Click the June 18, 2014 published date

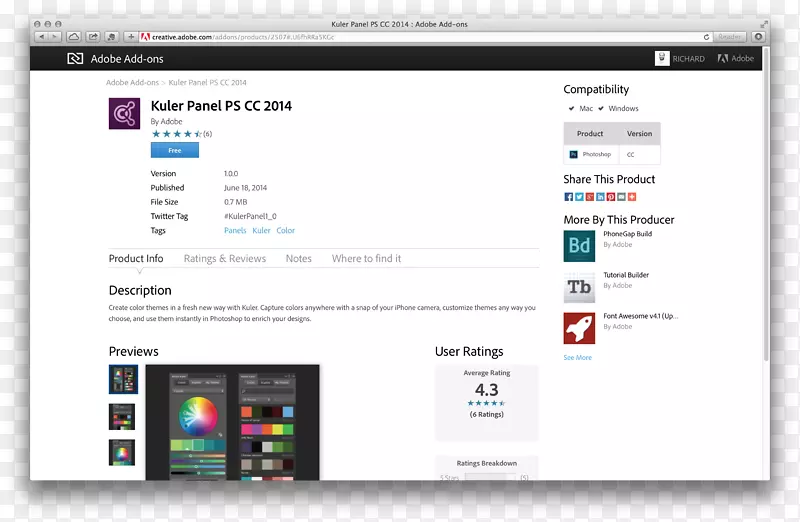[x=245, y=188]
